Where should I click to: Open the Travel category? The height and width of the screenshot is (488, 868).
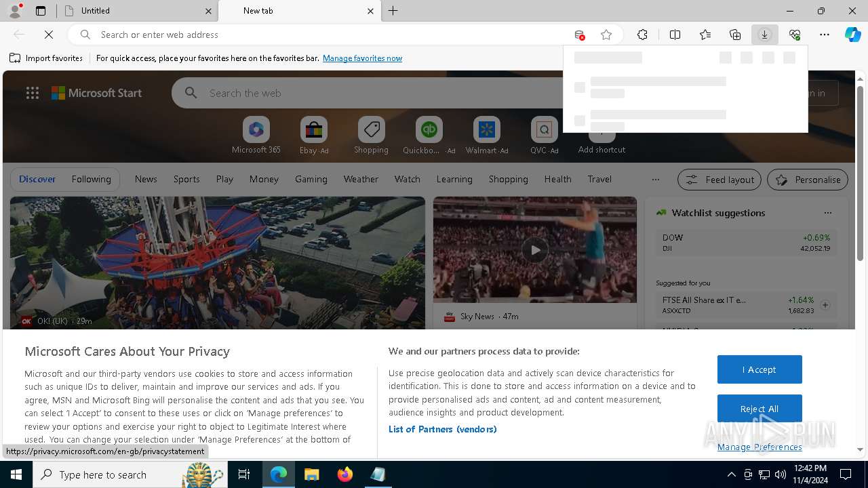[599, 180]
